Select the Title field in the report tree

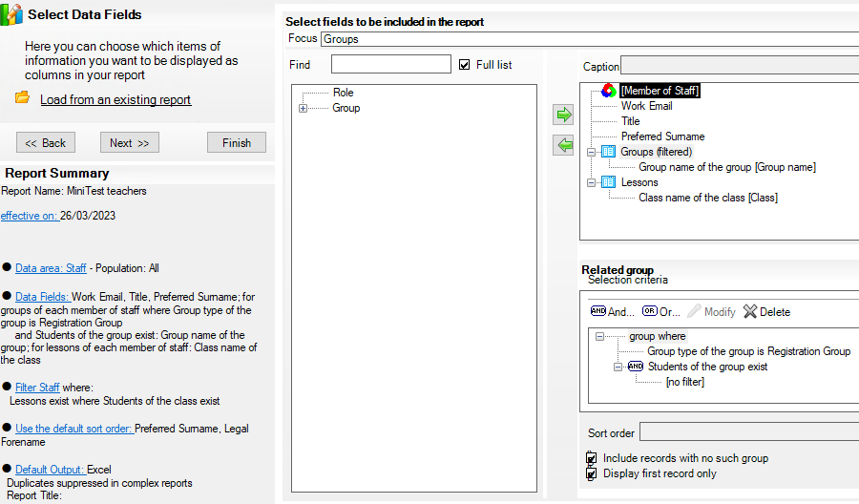tap(630, 121)
